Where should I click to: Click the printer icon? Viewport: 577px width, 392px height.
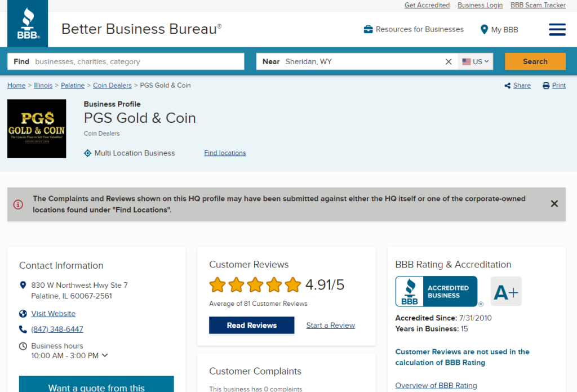tap(546, 86)
